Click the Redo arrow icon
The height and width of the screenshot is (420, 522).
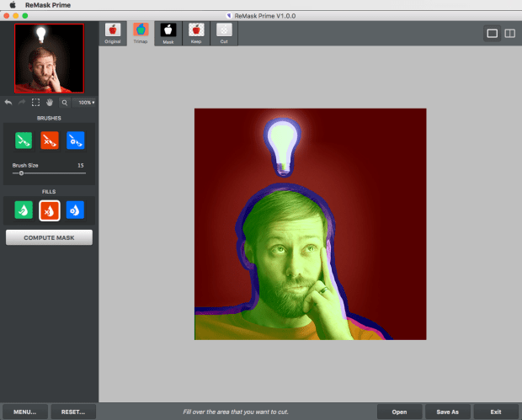pyautogui.click(x=21, y=103)
